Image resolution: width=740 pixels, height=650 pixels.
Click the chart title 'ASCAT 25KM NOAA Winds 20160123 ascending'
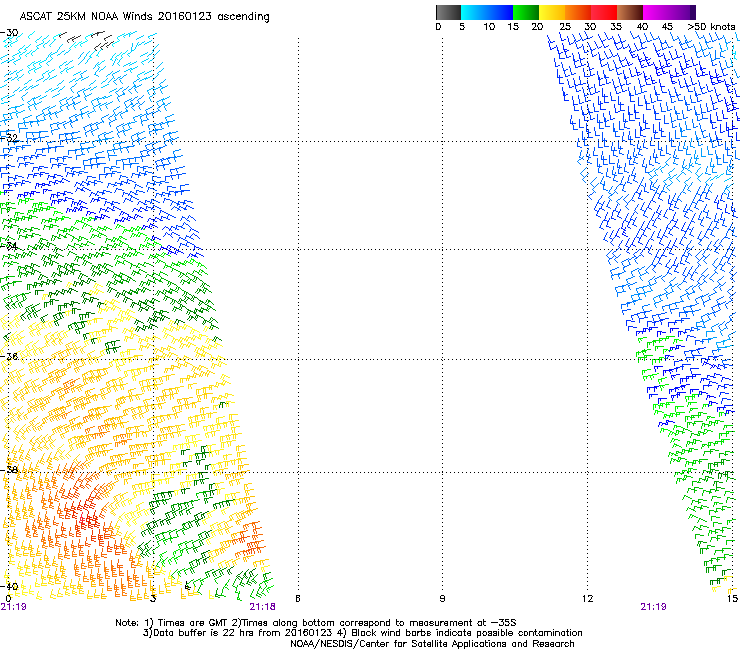[x=144, y=17]
